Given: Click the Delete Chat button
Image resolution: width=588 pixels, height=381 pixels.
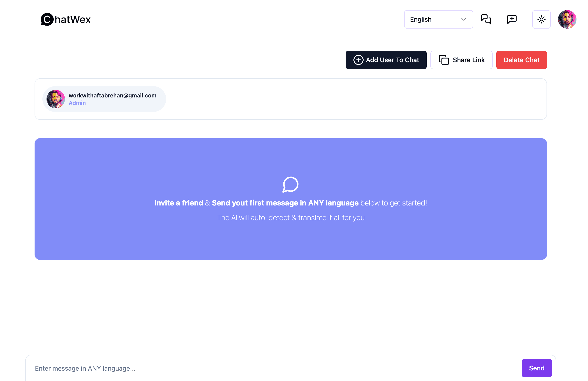Looking at the screenshot, I should [522, 60].
